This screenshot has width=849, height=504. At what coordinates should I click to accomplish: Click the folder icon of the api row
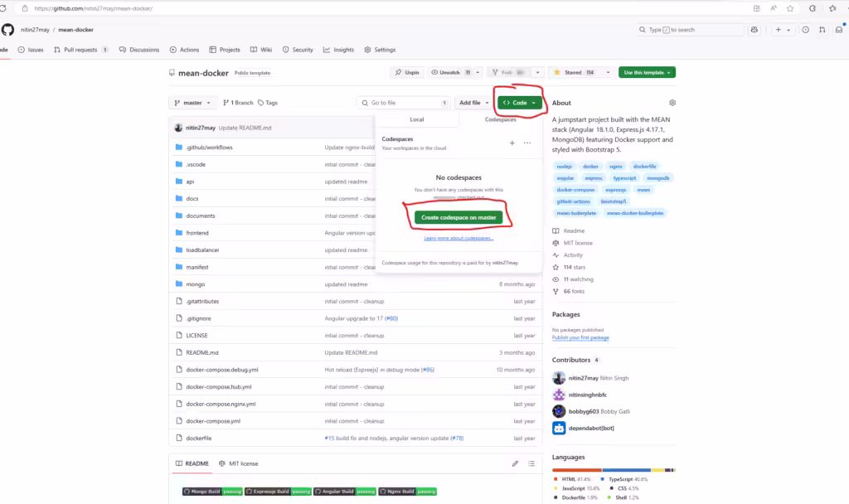click(179, 182)
